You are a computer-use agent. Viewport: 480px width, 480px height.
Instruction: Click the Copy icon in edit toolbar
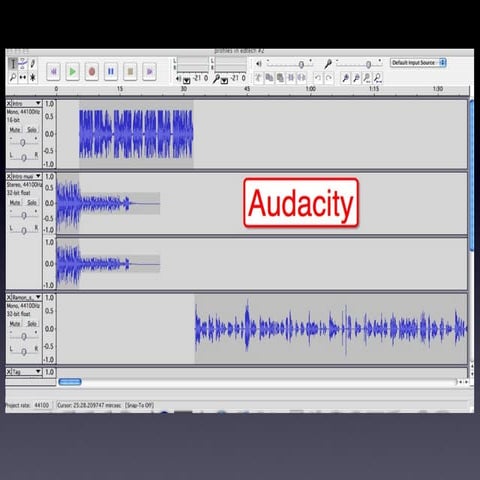[269, 78]
